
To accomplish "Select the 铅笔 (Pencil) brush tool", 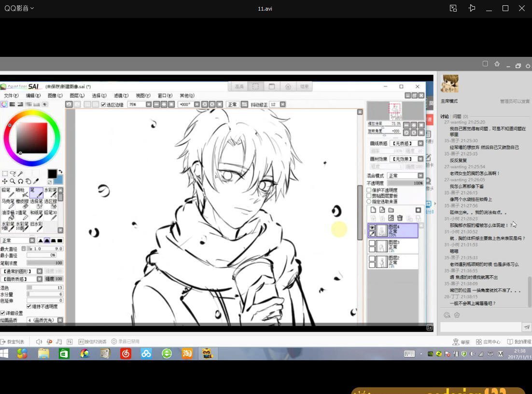I will [x=6, y=192].
